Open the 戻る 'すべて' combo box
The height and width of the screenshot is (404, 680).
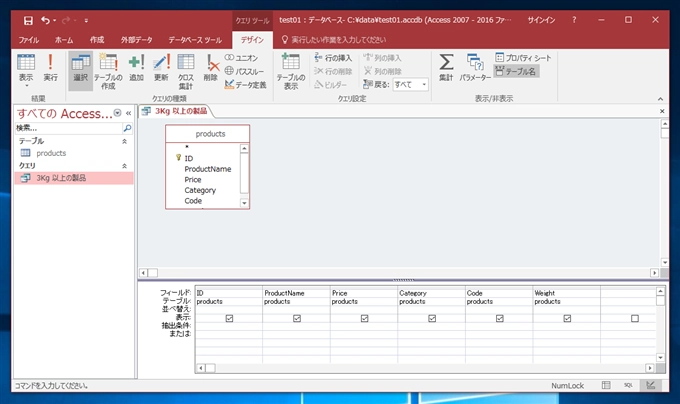(410, 85)
